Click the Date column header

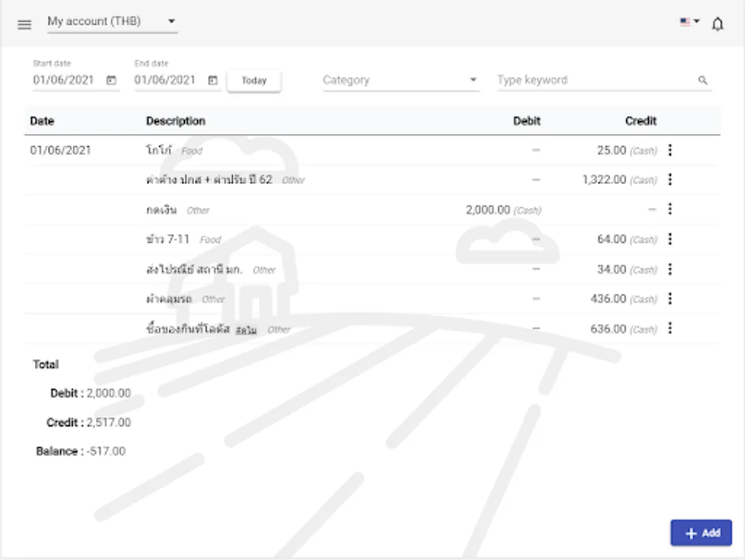[x=42, y=121]
